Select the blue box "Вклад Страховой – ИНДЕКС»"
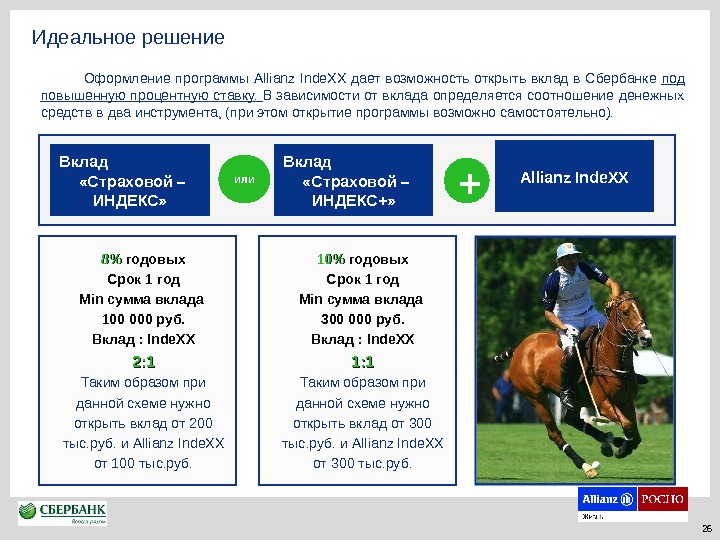Image resolution: width=720 pixels, height=540 pixels. 130,180
